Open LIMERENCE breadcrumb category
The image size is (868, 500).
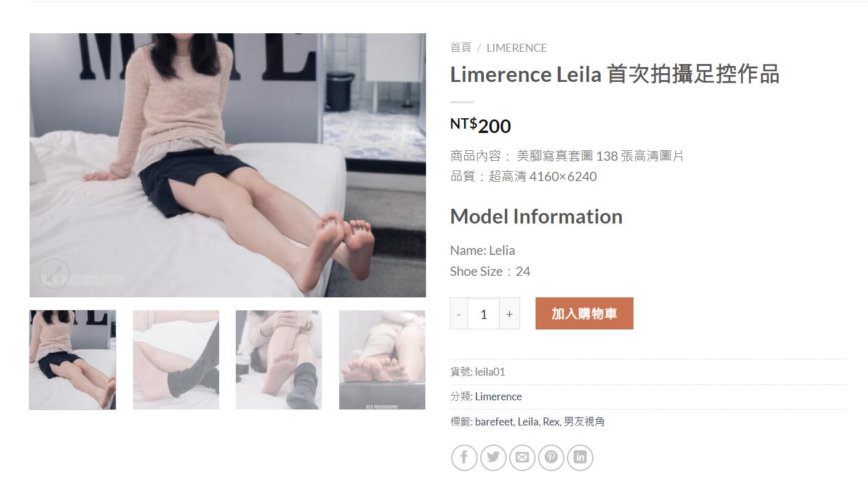tap(516, 47)
